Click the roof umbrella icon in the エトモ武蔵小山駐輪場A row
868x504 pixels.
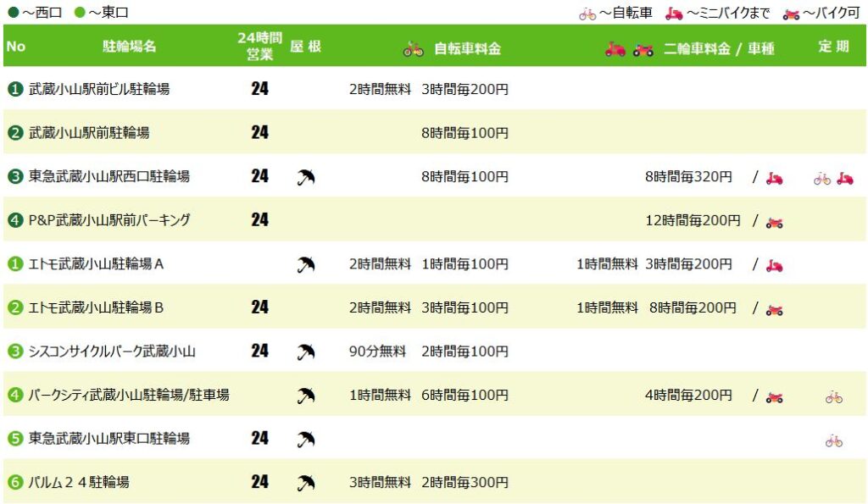pyautogui.click(x=306, y=264)
